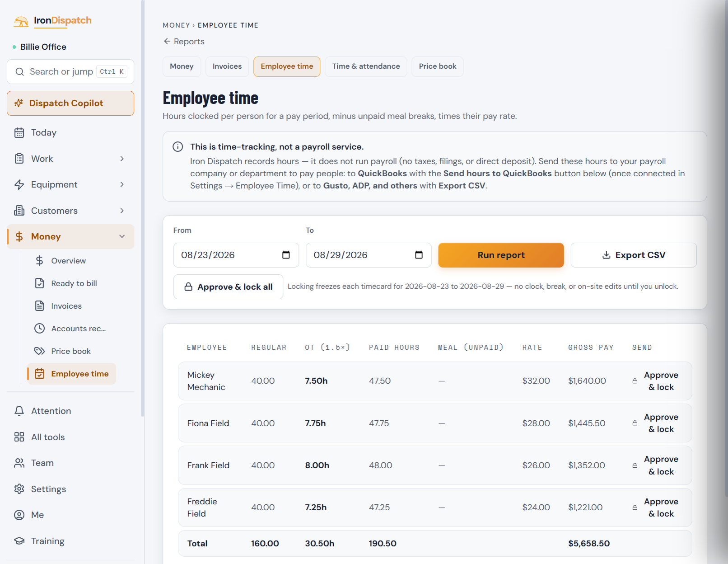Viewport: 728px width, 564px height.
Task: Open the Price book tab
Action: (x=438, y=66)
